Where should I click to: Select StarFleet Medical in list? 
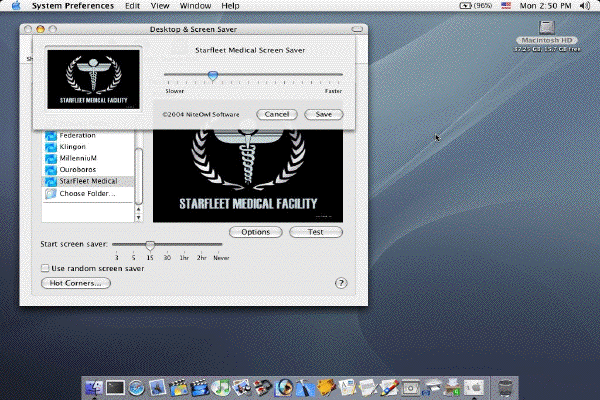[88, 181]
